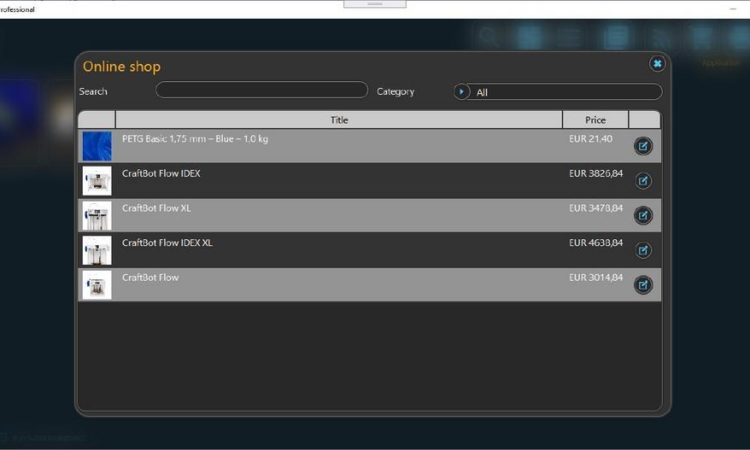Focus the Search input field
This screenshot has width=750, height=450.
pos(262,90)
